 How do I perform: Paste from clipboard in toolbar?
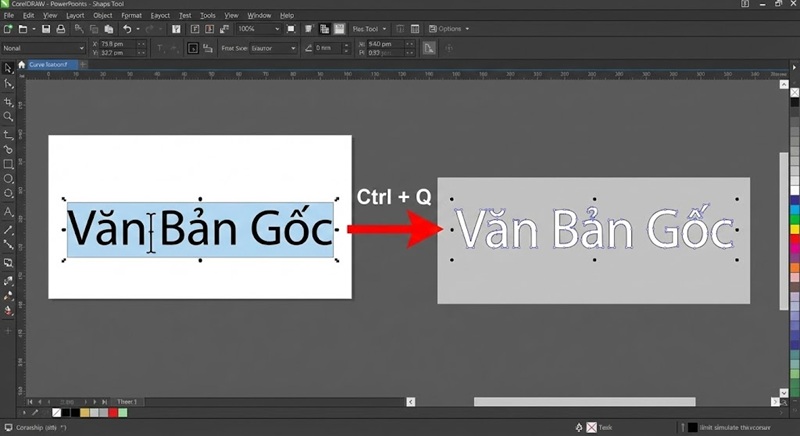pos(109,29)
